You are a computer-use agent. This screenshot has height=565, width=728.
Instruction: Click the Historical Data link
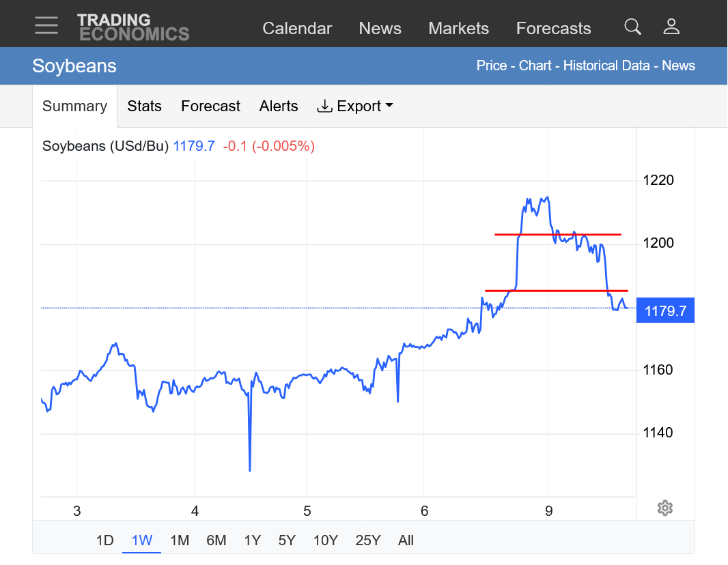tap(608, 66)
